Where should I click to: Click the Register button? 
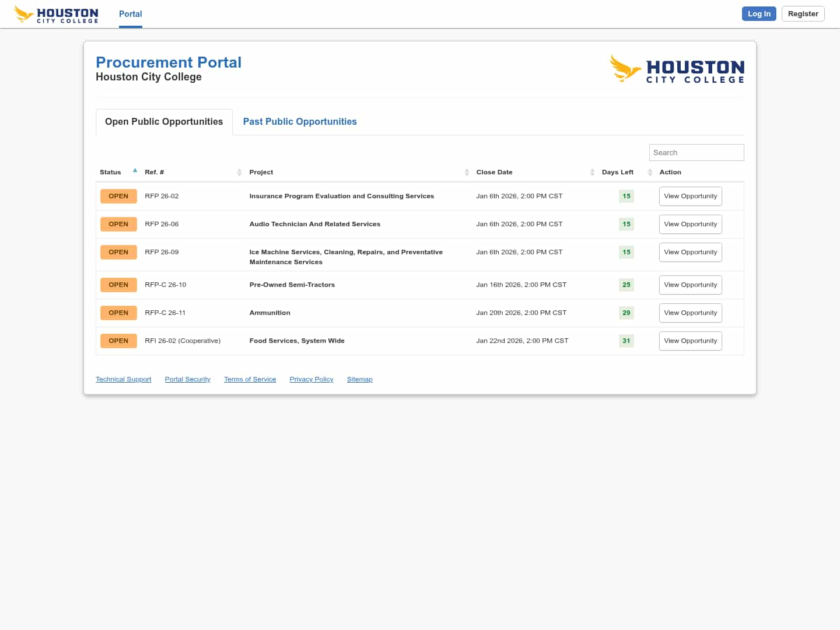pos(803,14)
